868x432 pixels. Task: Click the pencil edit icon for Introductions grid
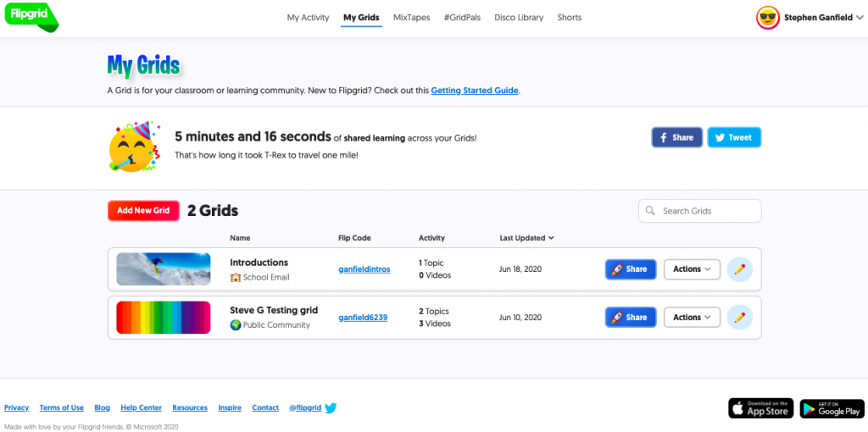[x=739, y=269]
